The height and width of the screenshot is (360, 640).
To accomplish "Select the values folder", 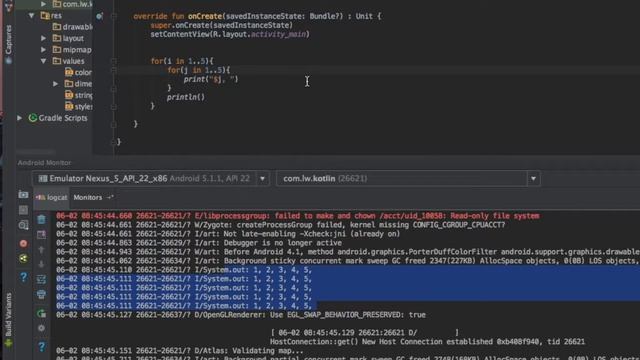I will pyautogui.click(x=68, y=61).
